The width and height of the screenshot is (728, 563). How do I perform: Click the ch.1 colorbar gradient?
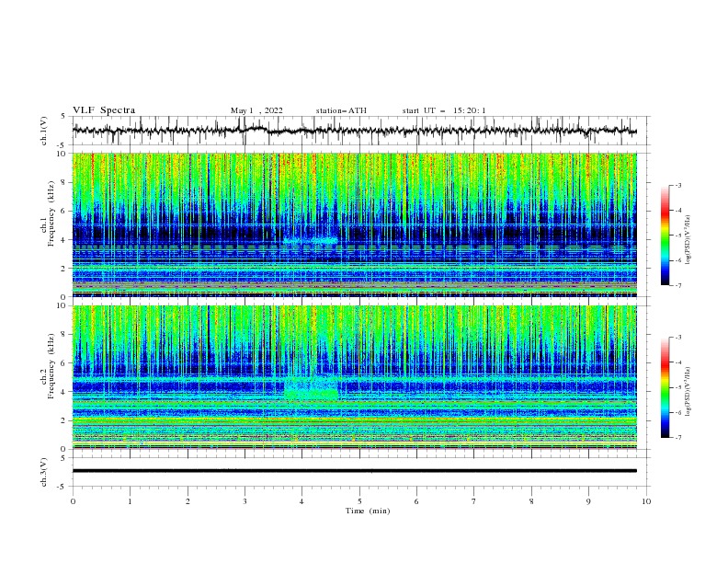pos(665,236)
